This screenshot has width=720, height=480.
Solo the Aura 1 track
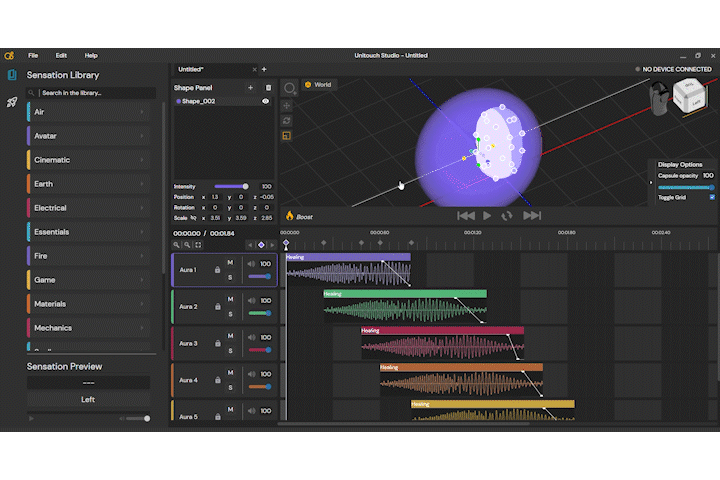(x=231, y=277)
